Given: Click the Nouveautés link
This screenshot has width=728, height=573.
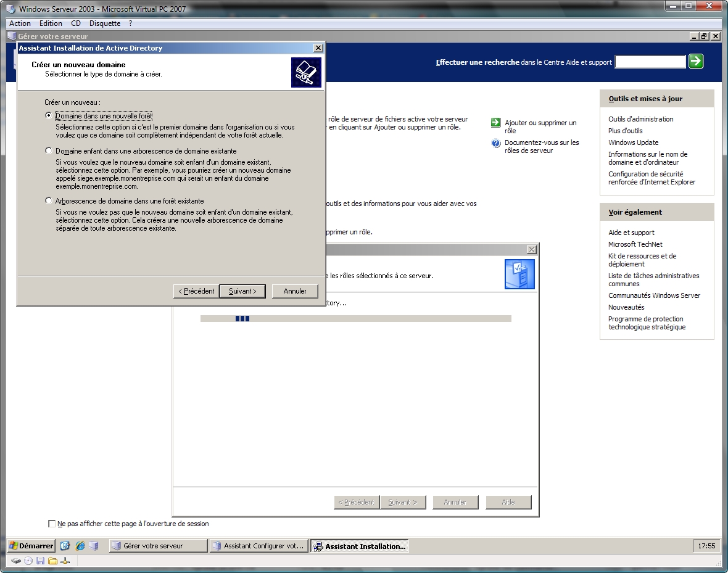Looking at the screenshot, I should click(x=626, y=307).
